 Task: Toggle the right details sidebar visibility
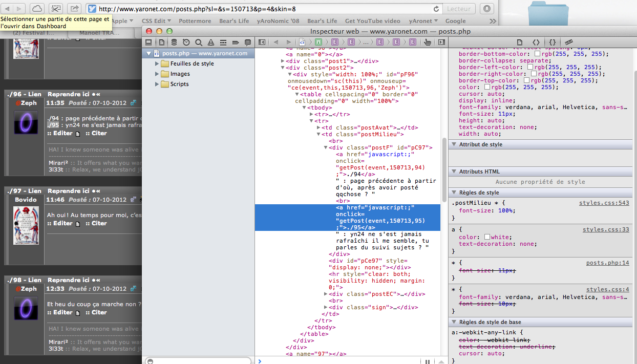point(441,42)
